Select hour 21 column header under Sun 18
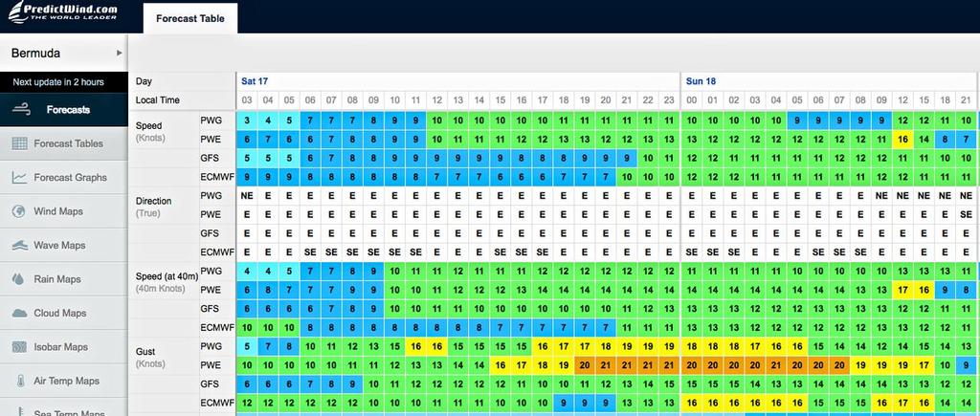This screenshot has height=416, width=980. (x=966, y=100)
